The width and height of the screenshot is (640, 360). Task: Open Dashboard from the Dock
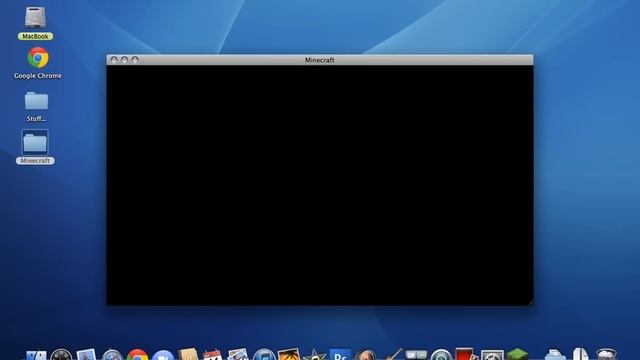click(x=61, y=355)
